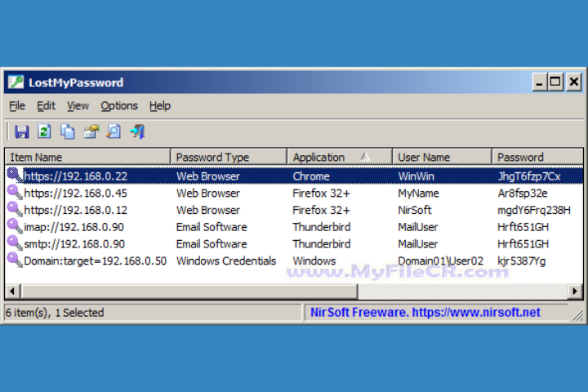Click password kjr5387Yg cell

521,261
